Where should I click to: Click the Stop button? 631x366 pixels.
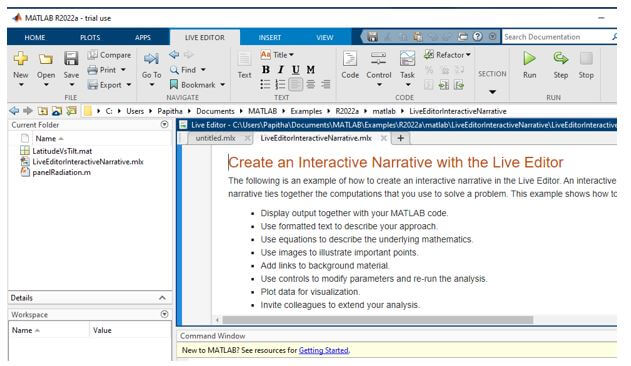pyautogui.click(x=586, y=64)
